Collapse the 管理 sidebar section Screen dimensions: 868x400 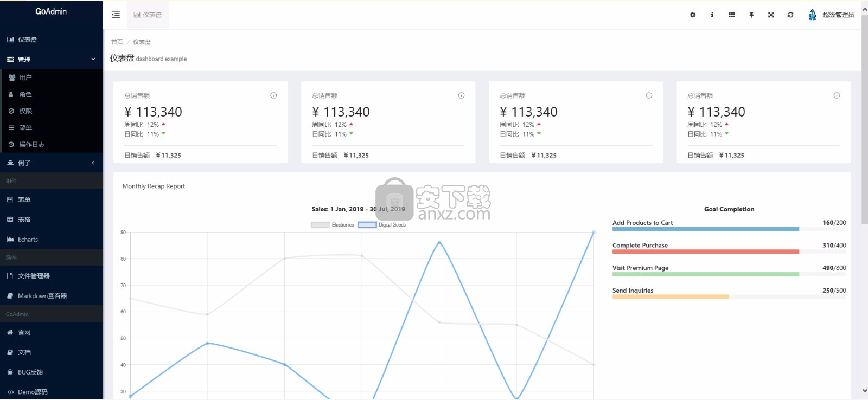click(x=52, y=59)
